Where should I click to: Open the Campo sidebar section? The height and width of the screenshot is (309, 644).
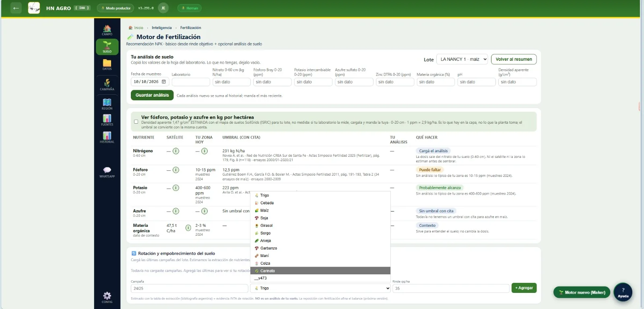[107, 30]
